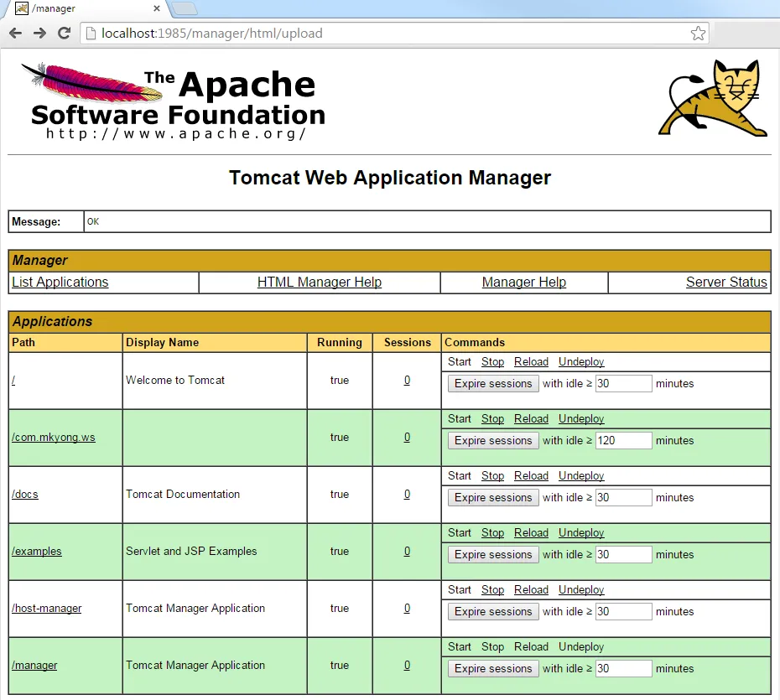The height and width of the screenshot is (700, 780).
Task: Reload the /examples application
Action: click(x=531, y=533)
